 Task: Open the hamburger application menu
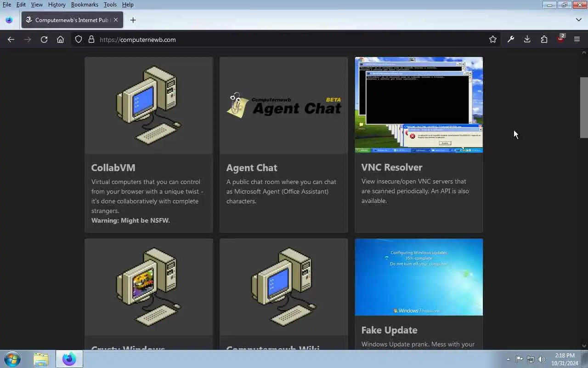coord(577,40)
